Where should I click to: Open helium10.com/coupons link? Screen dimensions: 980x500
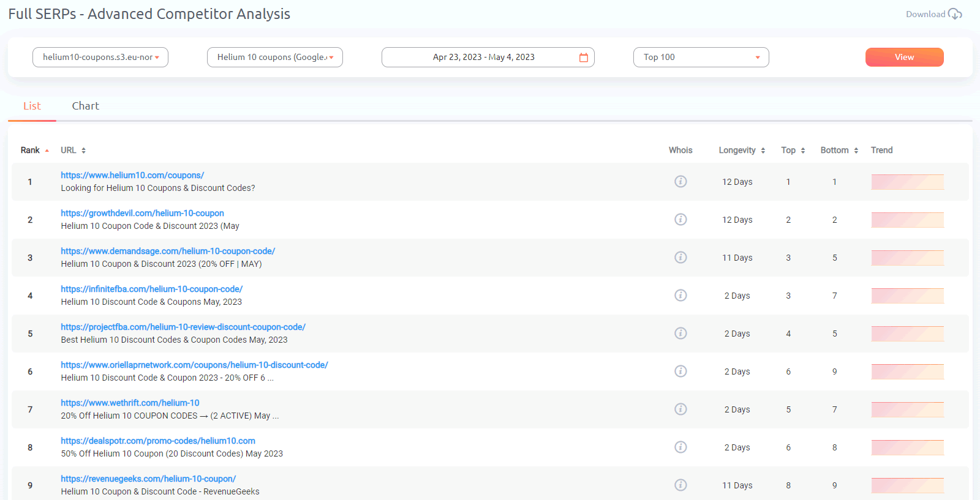pos(132,175)
